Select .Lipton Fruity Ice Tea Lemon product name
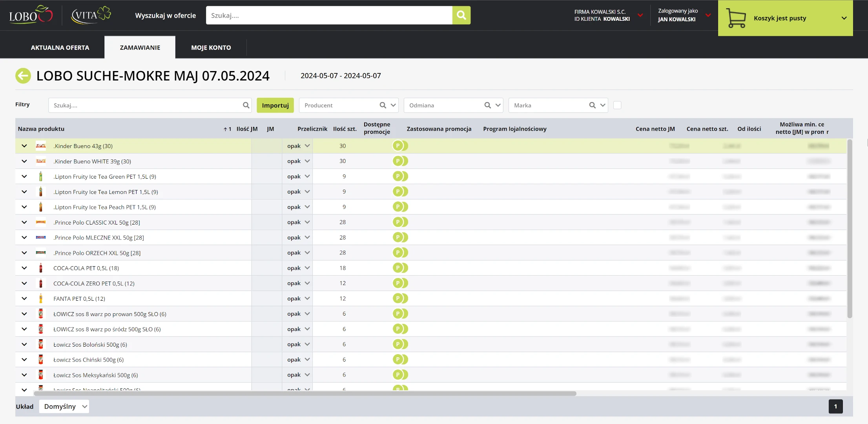Image resolution: width=868 pixels, height=424 pixels. pos(106,192)
